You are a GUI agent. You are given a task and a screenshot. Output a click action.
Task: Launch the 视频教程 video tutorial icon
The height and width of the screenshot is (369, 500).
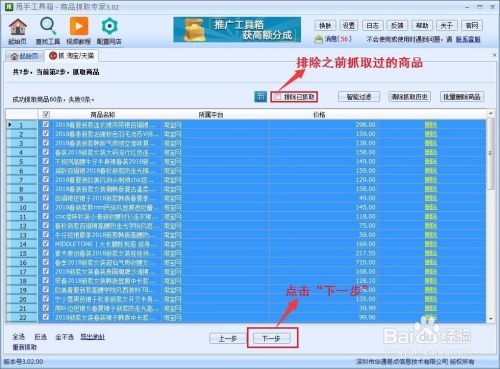point(79,31)
